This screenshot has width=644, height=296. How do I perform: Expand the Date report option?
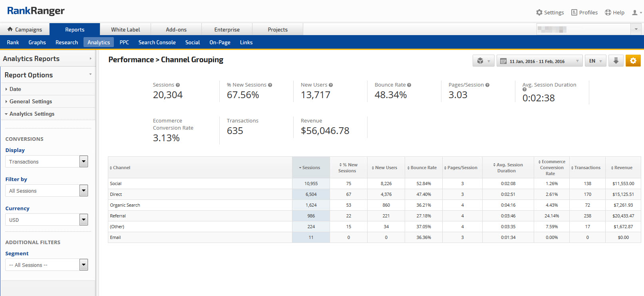point(15,89)
